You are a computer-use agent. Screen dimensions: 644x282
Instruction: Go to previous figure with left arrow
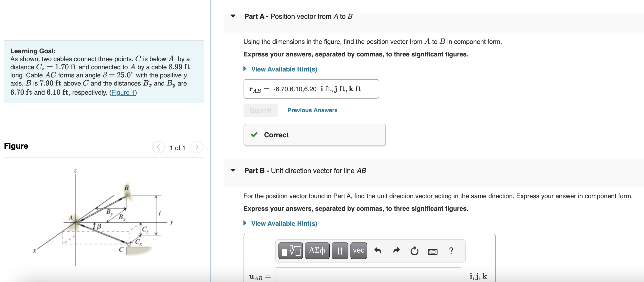pos(158,147)
